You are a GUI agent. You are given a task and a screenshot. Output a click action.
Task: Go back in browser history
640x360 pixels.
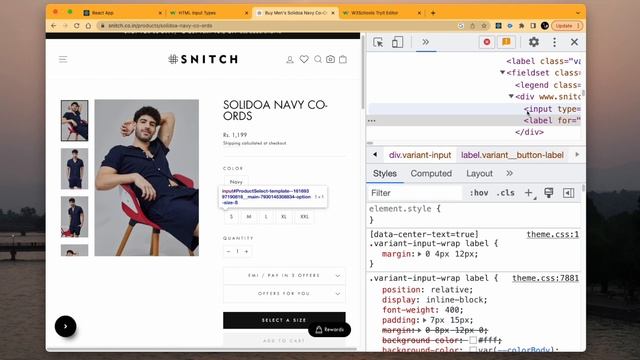[54, 26]
